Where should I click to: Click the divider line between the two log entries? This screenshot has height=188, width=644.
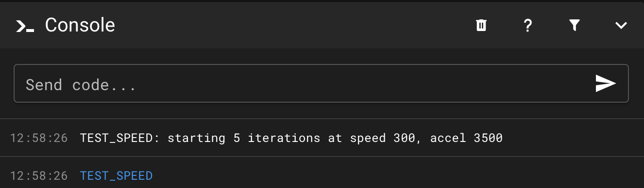tap(322, 157)
